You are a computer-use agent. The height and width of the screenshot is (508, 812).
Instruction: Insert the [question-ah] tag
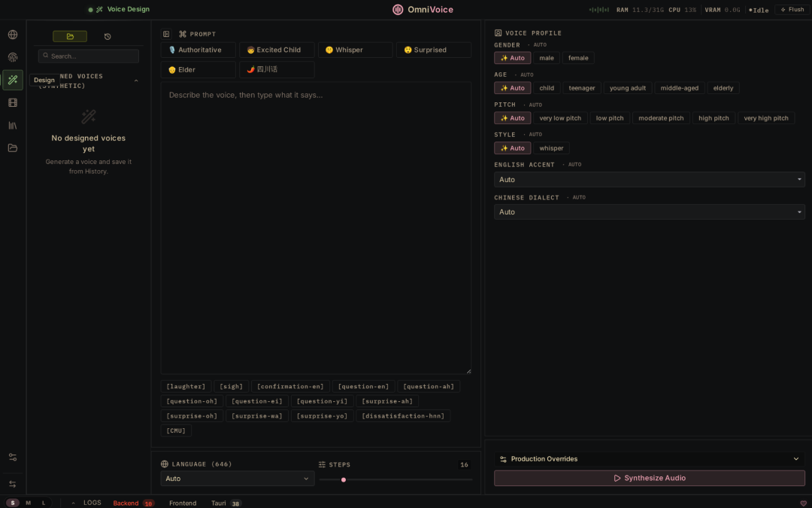pos(429,387)
